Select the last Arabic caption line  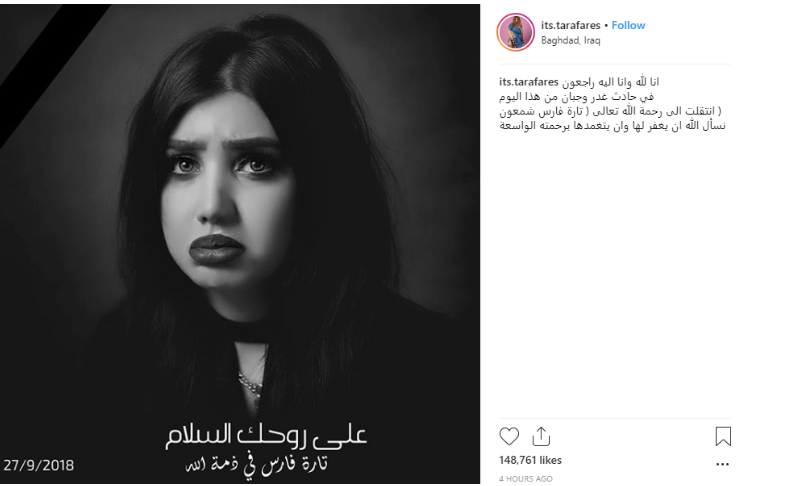(x=612, y=125)
